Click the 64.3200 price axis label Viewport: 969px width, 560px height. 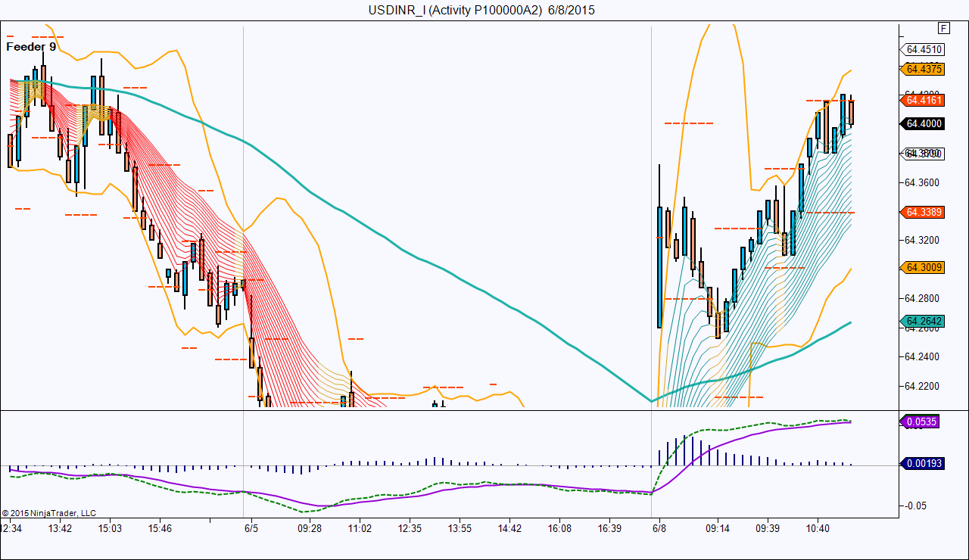(x=923, y=240)
